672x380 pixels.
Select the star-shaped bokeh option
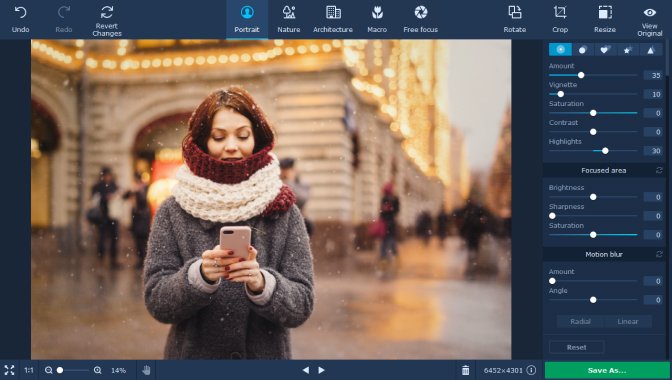(x=627, y=50)
